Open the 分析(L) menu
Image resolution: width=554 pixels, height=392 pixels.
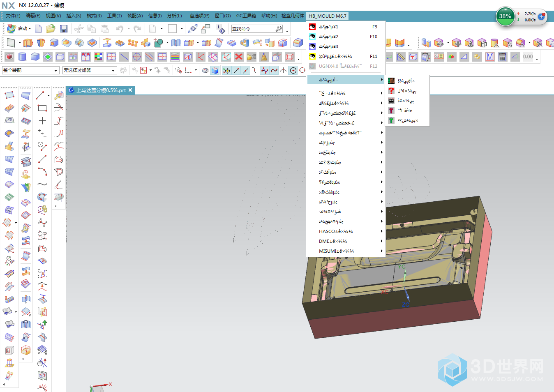point(174,16)
